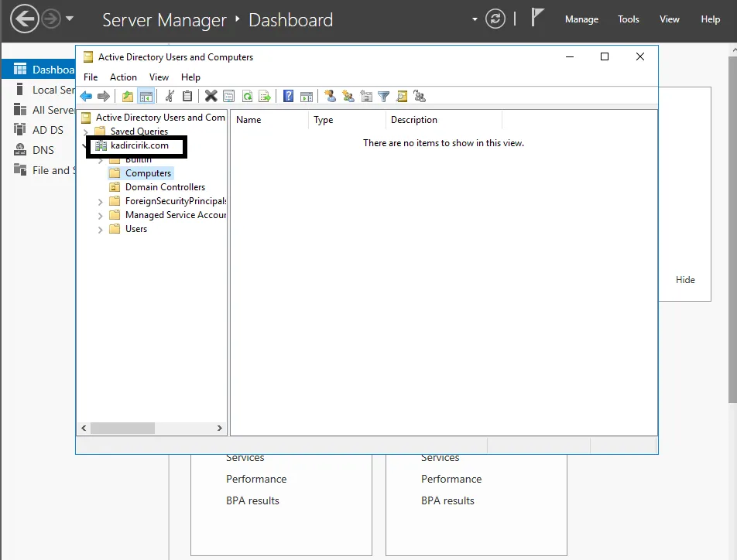Click the Export List icon
Screen dimensions: 737x560
tap(265, 97)
